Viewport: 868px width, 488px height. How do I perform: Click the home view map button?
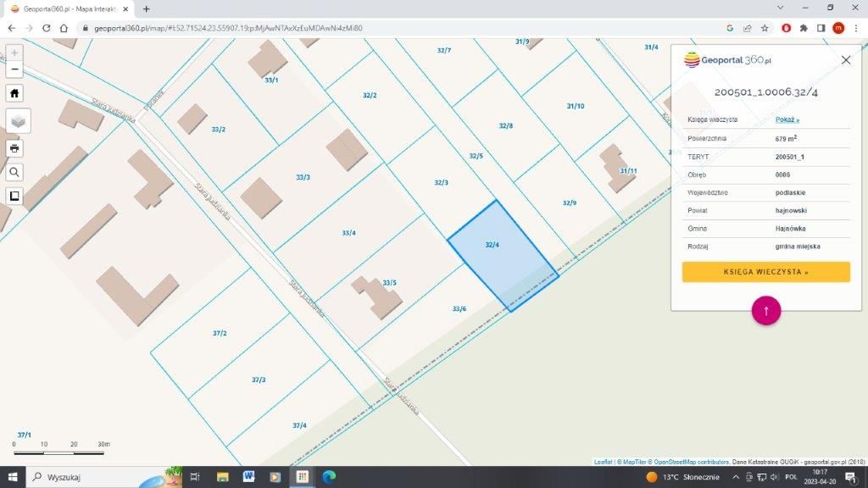coord(14,93)
